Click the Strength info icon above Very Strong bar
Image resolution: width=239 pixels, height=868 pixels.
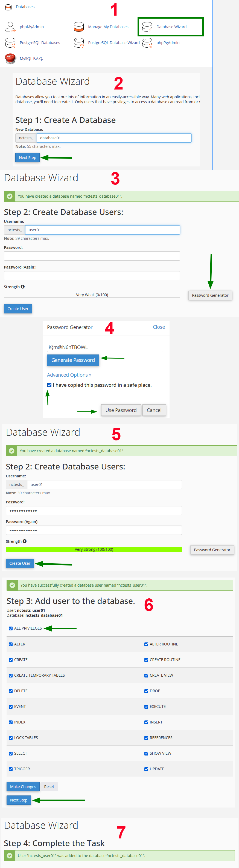(25, 541)
